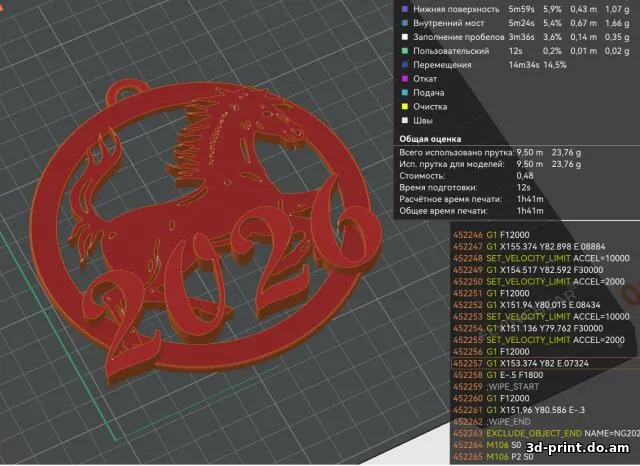Select the Перемещения legend label
The height and width of the screenshot is (466, 640).
point(442,65)
